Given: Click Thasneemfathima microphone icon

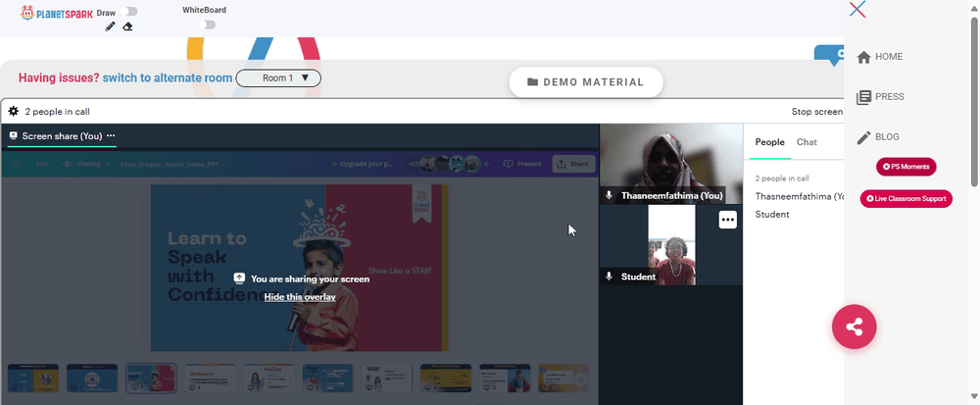Looking at the screenshot, I should [x=609, y=195].
